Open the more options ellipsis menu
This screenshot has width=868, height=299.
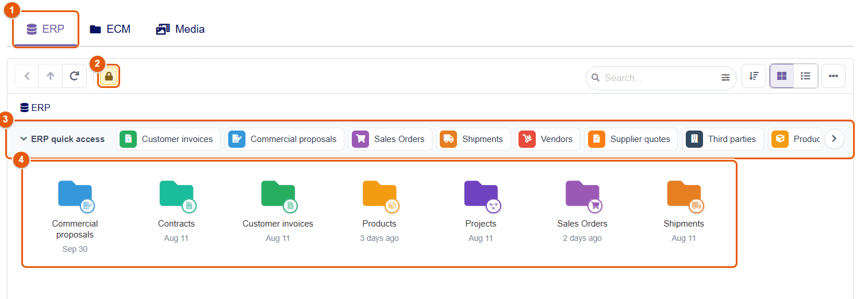point(834,76)
